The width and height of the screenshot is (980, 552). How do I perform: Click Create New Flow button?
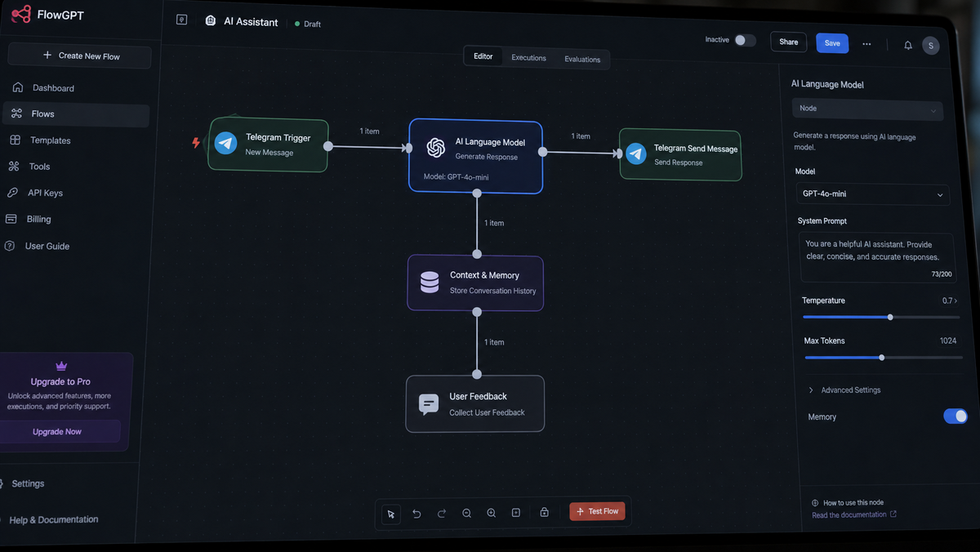coord(80,56)
